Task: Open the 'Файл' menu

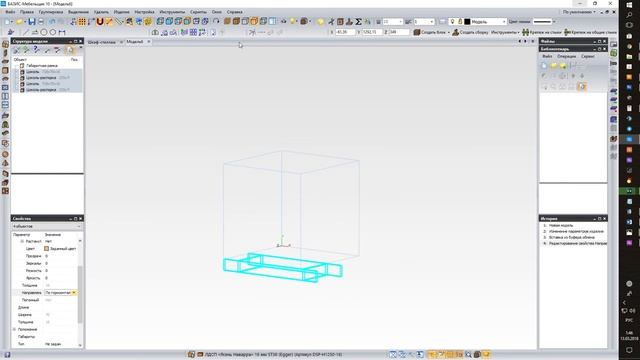Action: click(10, 12)
